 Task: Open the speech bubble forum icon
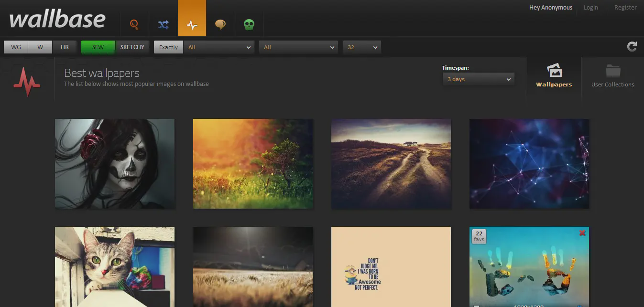(x=220, y=24)
